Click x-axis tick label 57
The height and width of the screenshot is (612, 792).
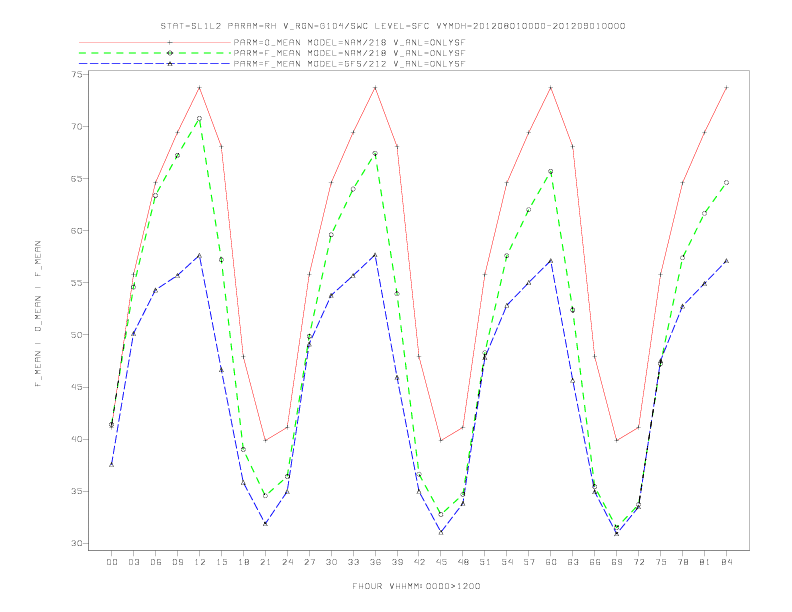click(529, 562)
